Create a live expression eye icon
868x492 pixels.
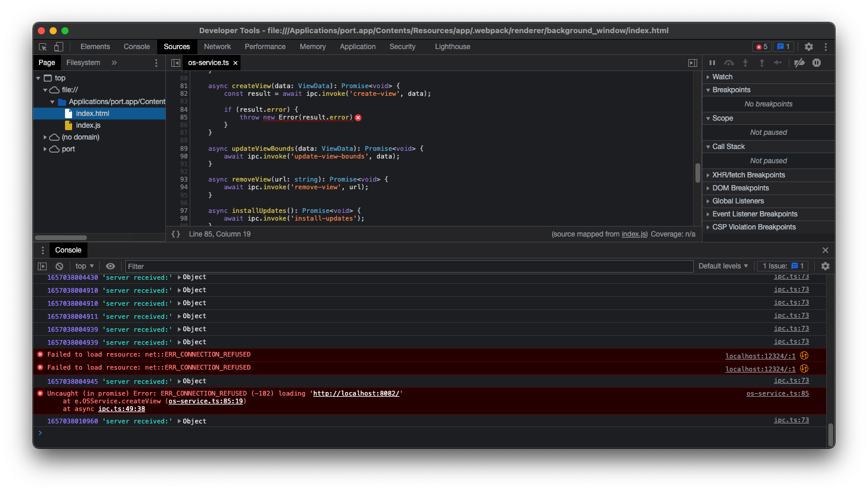coord(110,266)
